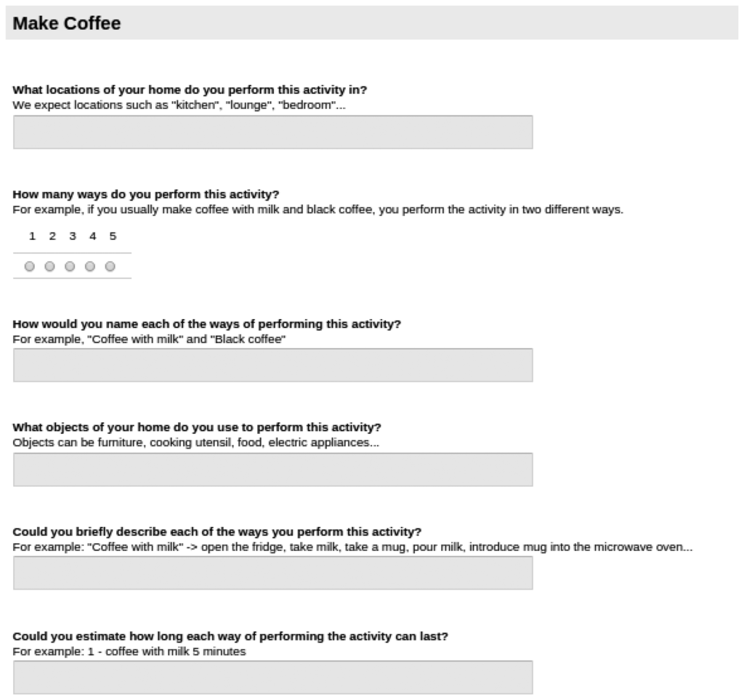Pick the radio option under number 4
The width and height of the screenshot is (744, 700).
click(x=90, y=267)
